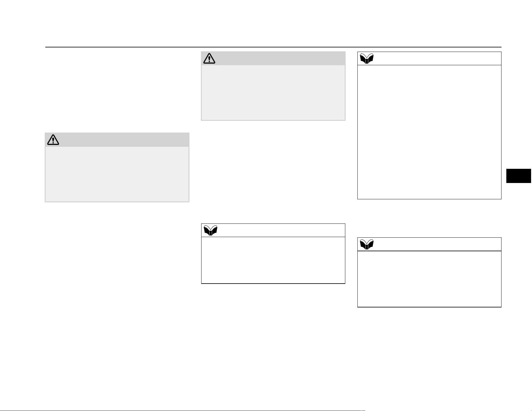Click the header strip of the last right-column note box
The image size is (532, 411).
click(x=429, y=244)
